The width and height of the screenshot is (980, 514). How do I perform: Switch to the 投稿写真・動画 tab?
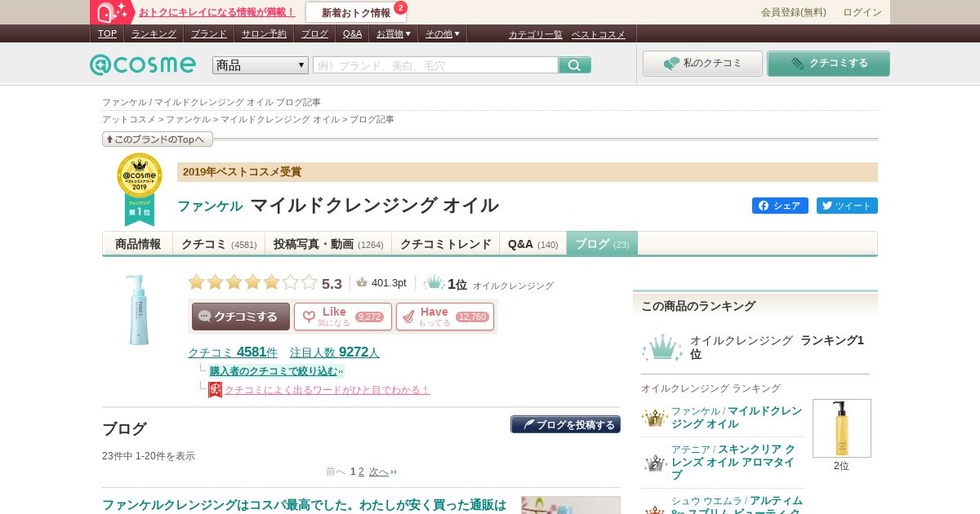tap(328, 244)
